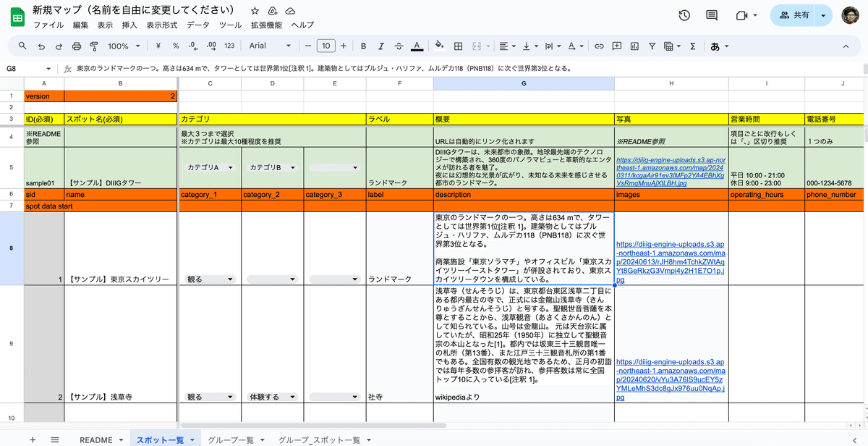Undo the last action
The height and width of the screenshot is (446, 868).
(x=41, y=46)
